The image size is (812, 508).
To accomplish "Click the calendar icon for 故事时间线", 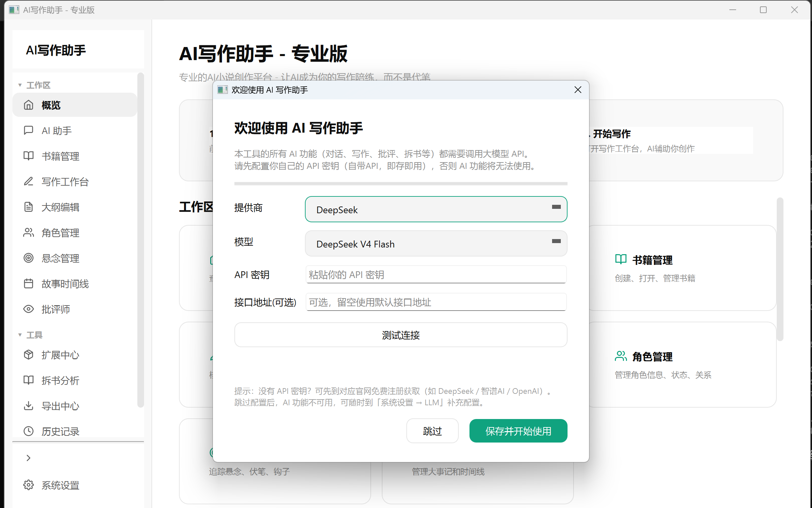I will 29,284.
